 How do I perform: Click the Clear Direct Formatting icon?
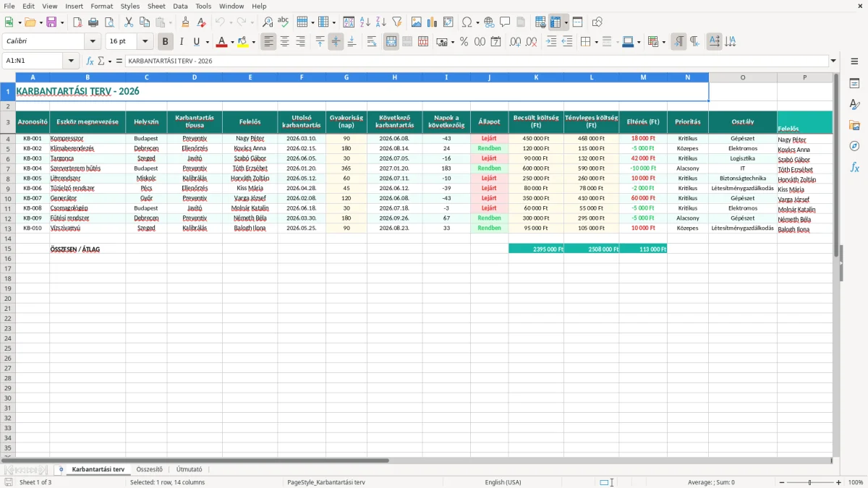click(x=201, y=22)
